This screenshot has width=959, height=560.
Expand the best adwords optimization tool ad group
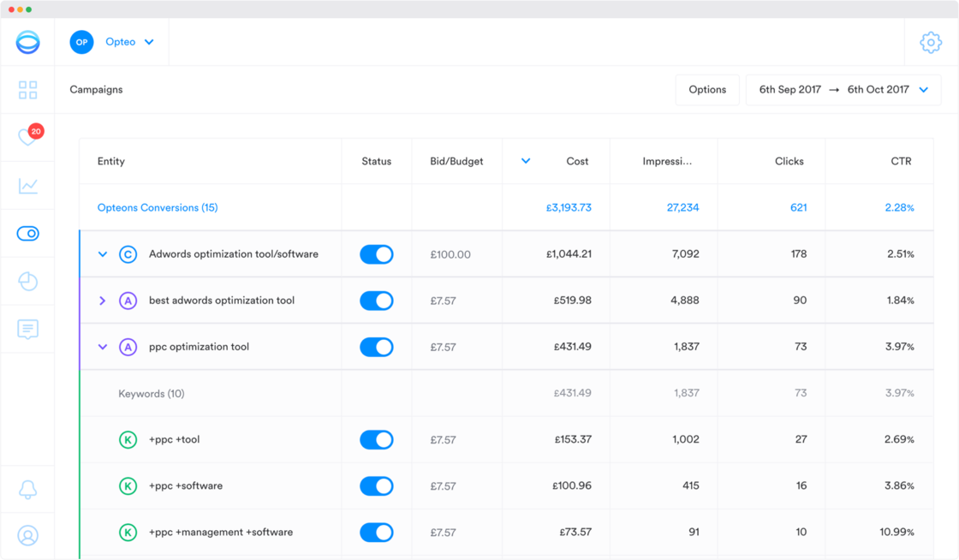[x=102, y=301]
